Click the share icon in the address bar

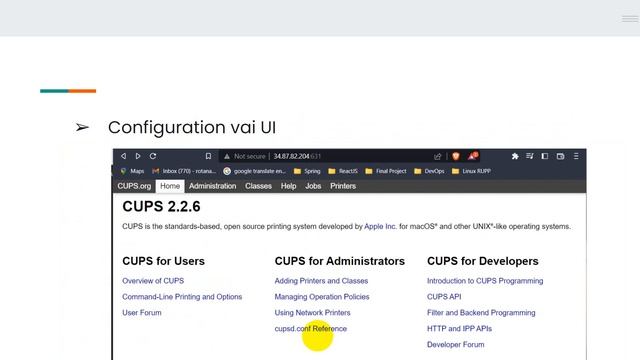pyautogui.click(x=438, y=156)
